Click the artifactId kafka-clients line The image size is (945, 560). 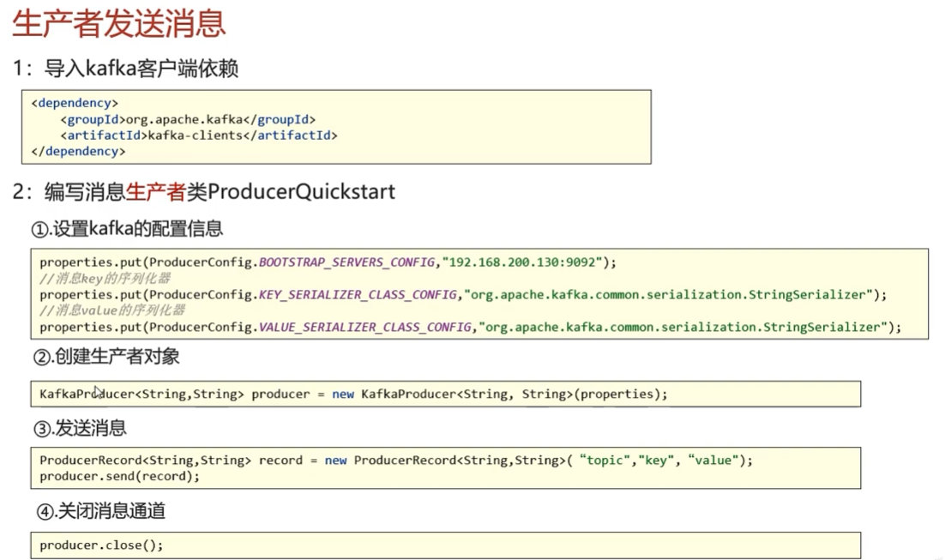coord(199,135)
